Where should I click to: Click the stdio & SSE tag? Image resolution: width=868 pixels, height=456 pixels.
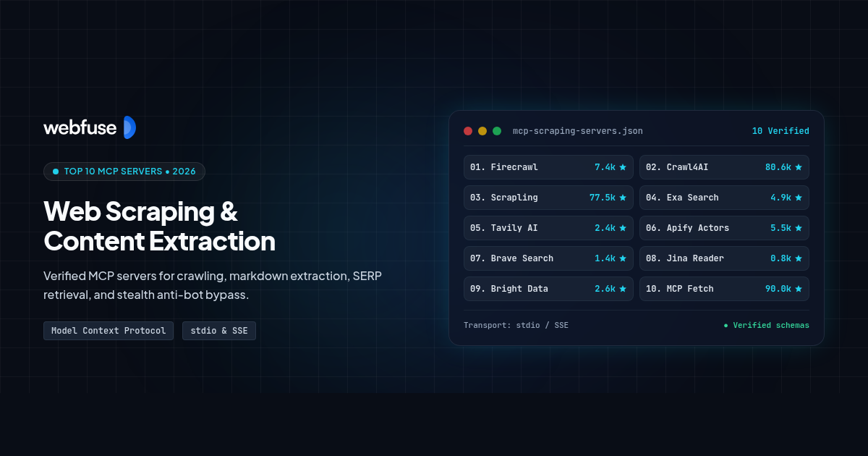[x=219, y=331]
